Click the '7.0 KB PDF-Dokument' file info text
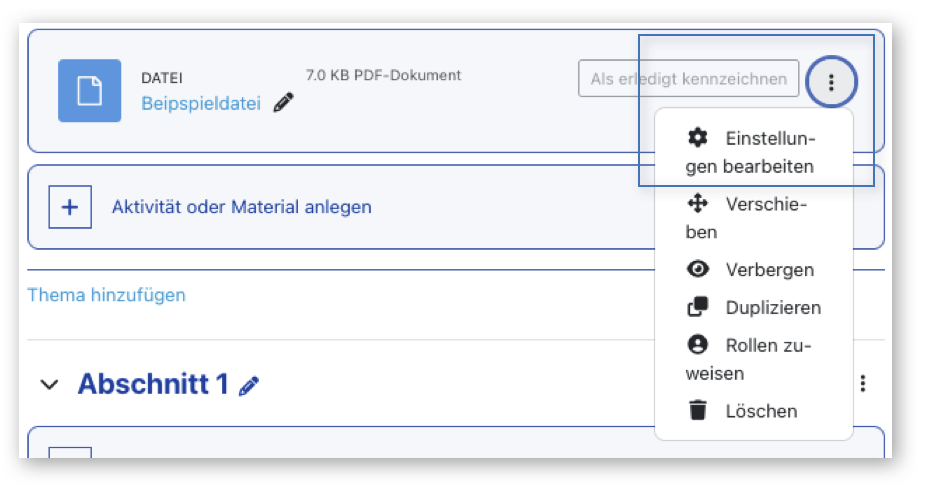932x493 pixels. pyautogui.click(x=383, y=75)
